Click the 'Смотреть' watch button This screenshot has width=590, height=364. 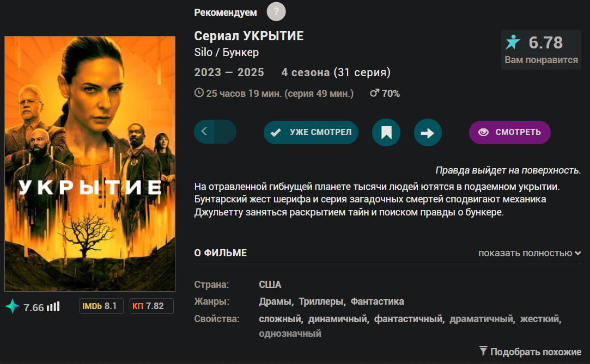tap(510, 132)
